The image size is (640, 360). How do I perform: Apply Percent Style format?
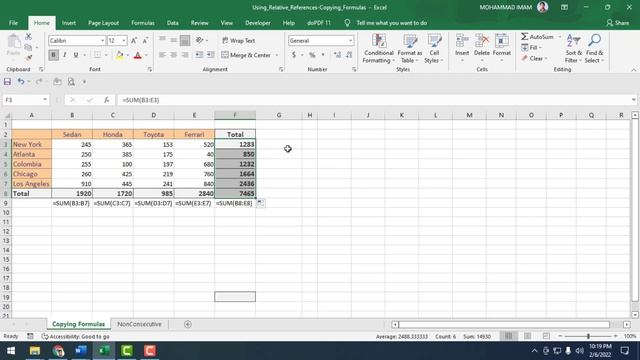[312, 55]
